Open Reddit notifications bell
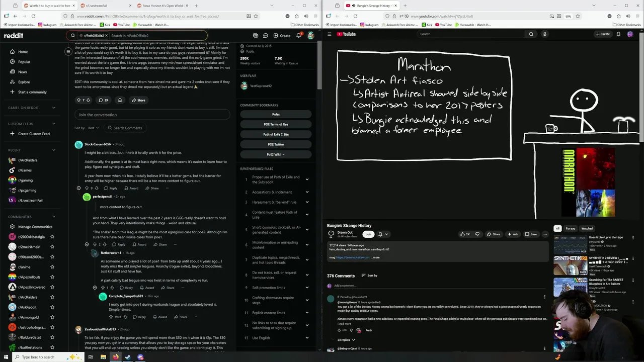Screen dimensions: 644x362 coord(298,36)
